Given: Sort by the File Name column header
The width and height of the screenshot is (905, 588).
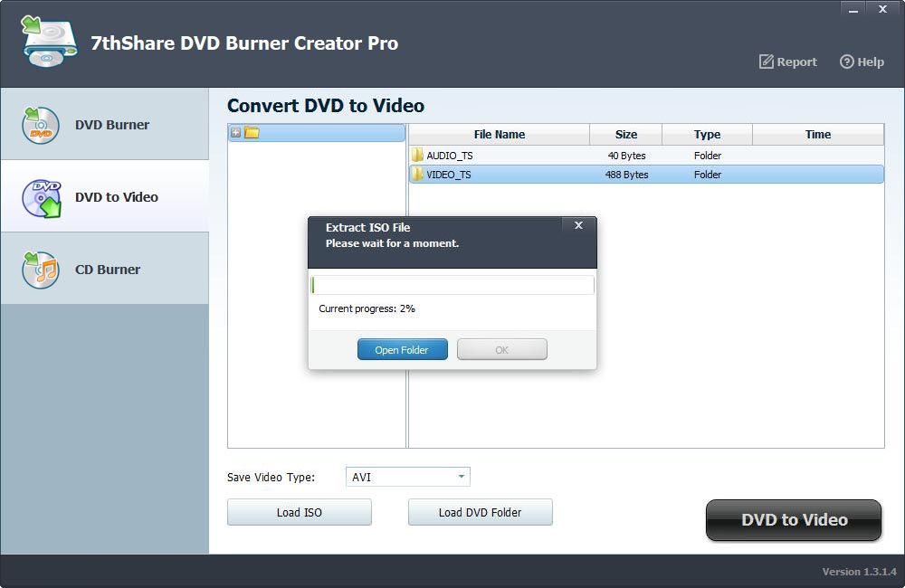Looking at the screenshot, I should (x=500, y=135).
